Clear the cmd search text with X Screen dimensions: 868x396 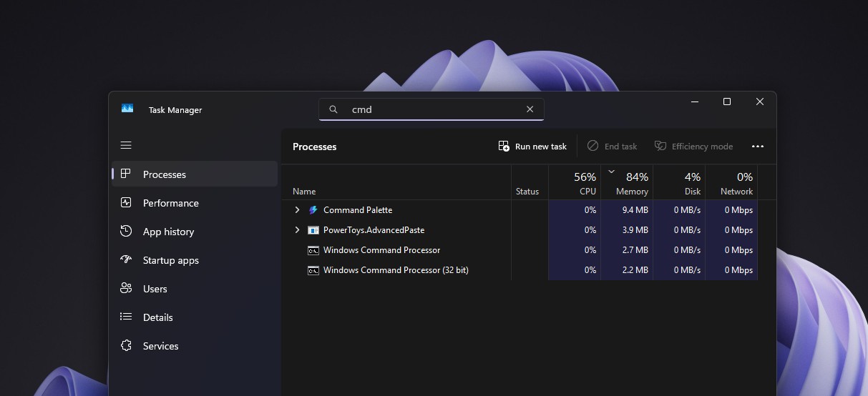[530, 109]
